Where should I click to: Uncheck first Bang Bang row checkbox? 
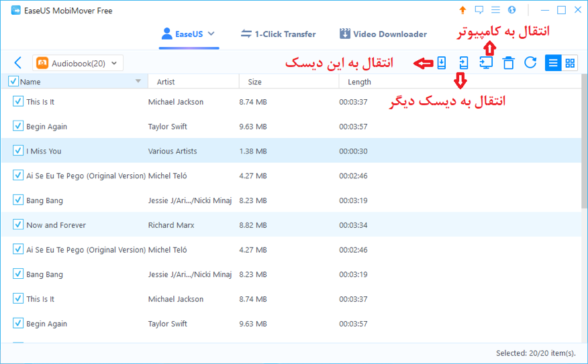pyautogui.click(x=18, y=200)
